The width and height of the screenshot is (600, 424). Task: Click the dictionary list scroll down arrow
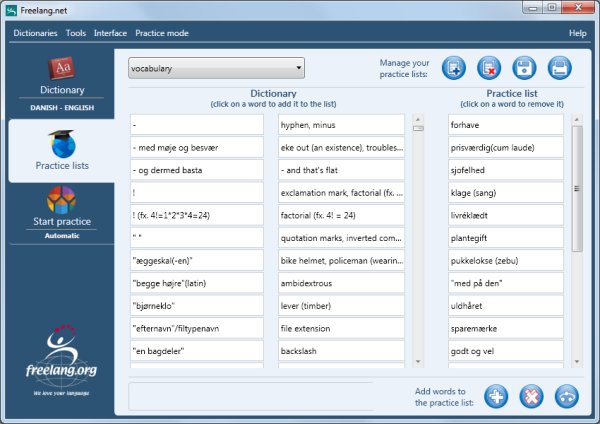point(418,362)
